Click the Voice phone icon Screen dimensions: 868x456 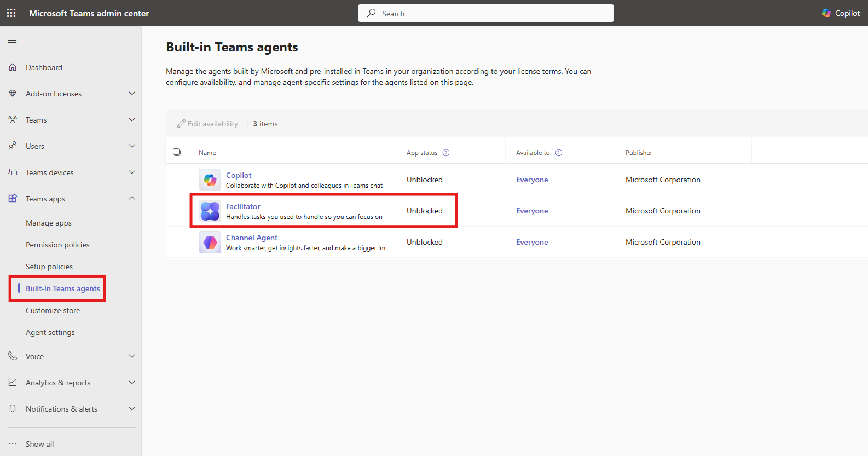click(x=13, y=356)
